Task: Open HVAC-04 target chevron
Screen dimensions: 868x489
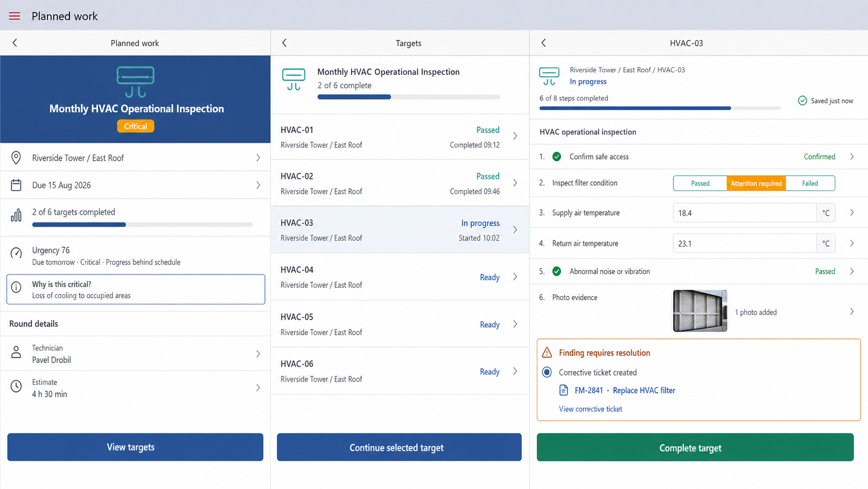Action: click(x=515, y=277)
